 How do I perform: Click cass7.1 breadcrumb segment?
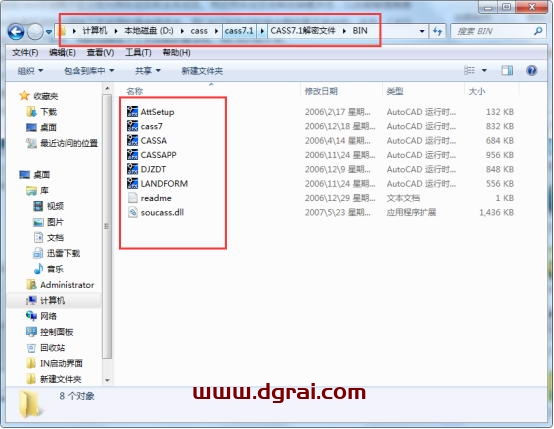point(239,31)
